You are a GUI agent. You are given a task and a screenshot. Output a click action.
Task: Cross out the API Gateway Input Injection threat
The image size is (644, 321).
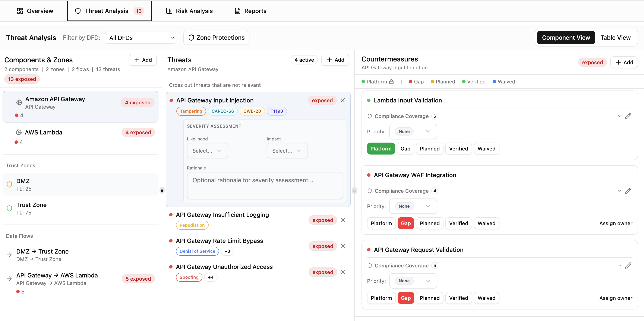(x=343, y=100)
